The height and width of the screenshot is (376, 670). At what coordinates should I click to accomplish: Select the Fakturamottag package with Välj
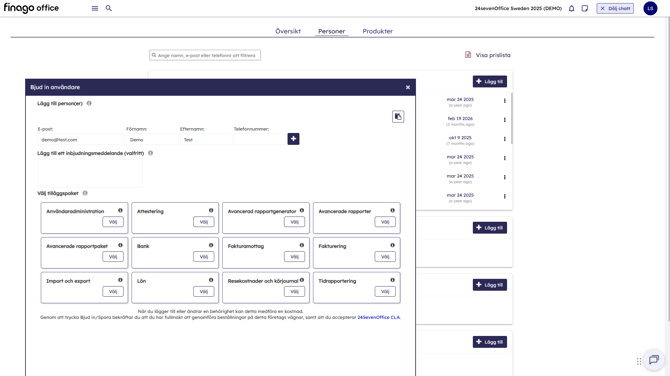pos(294,257)
